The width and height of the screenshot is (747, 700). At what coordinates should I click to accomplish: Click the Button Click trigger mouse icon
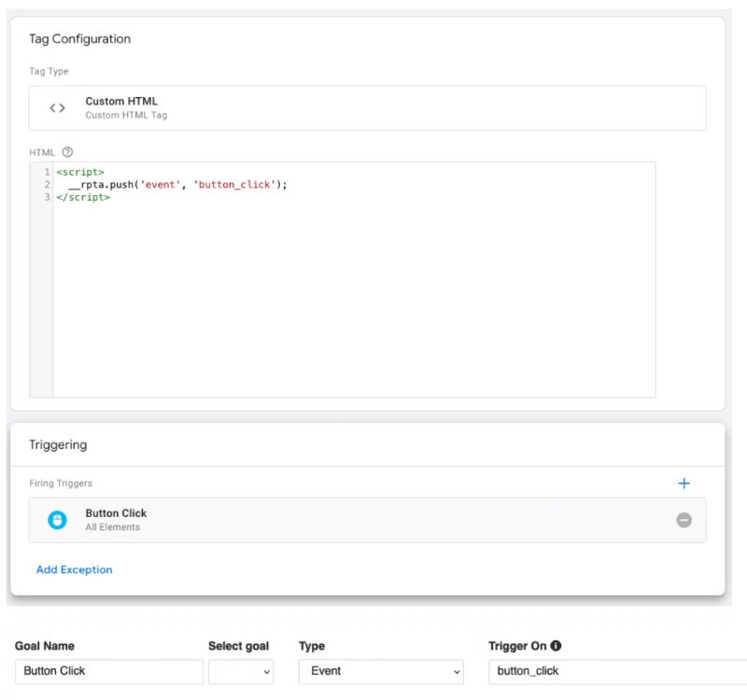(57, 520)
